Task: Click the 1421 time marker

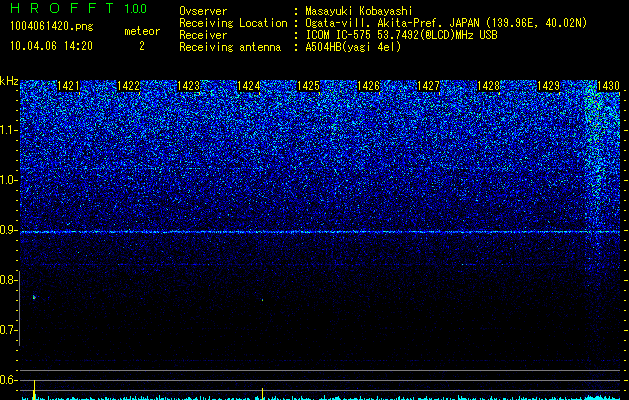Action: (x=69, y=86)
